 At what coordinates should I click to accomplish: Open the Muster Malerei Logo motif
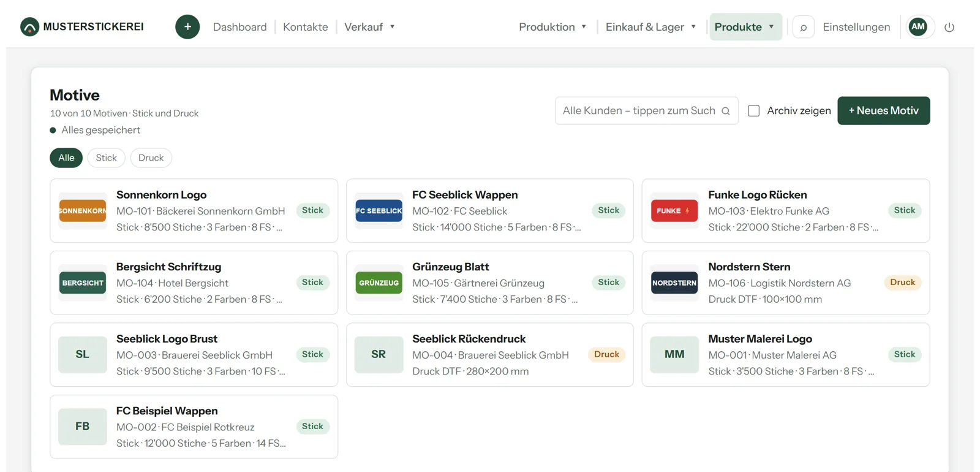[786, 354]
